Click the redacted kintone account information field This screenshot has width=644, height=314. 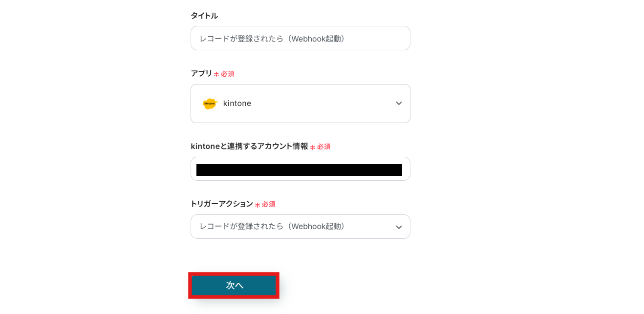[299, 169]
